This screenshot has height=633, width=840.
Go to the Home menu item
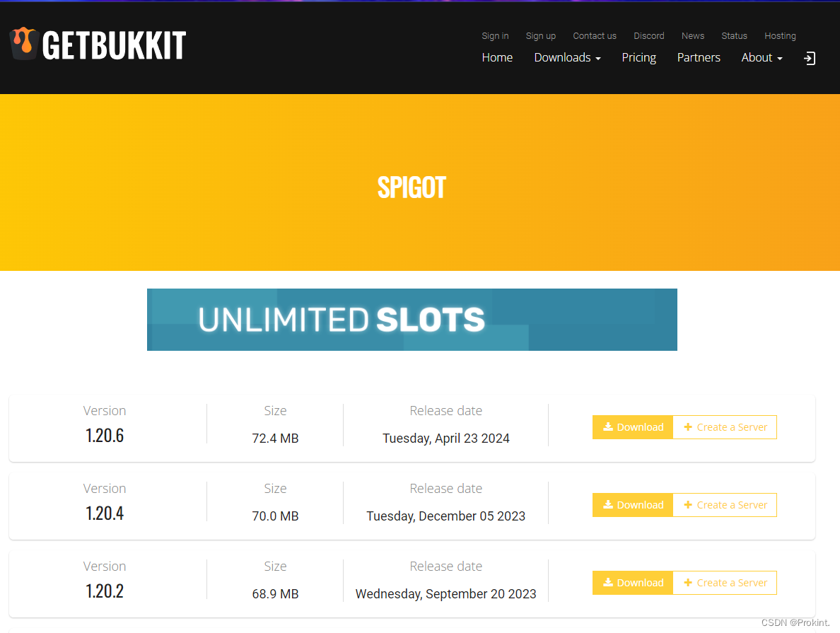pyautogui.click(x=497, y=57)
